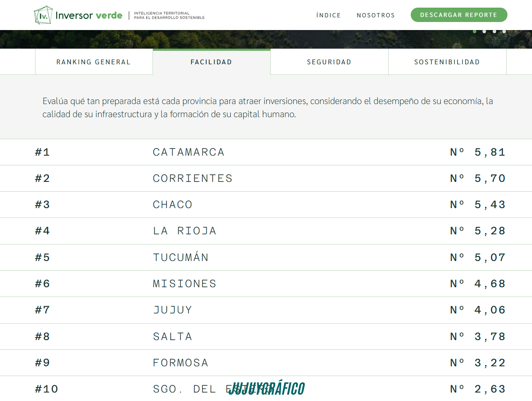Click the score Nº 5,70
This screenshot has width=532, height=401.
478,179
